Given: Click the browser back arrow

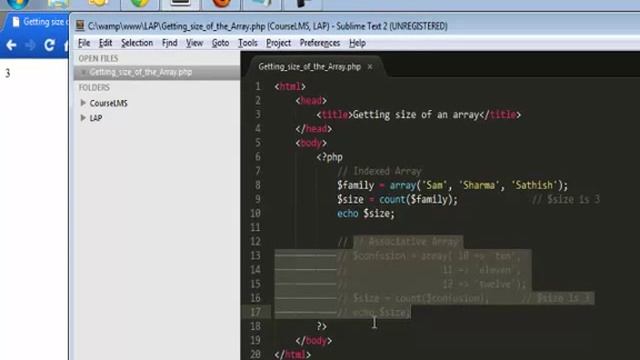Looking at the screenshot, I should (11, 44).
